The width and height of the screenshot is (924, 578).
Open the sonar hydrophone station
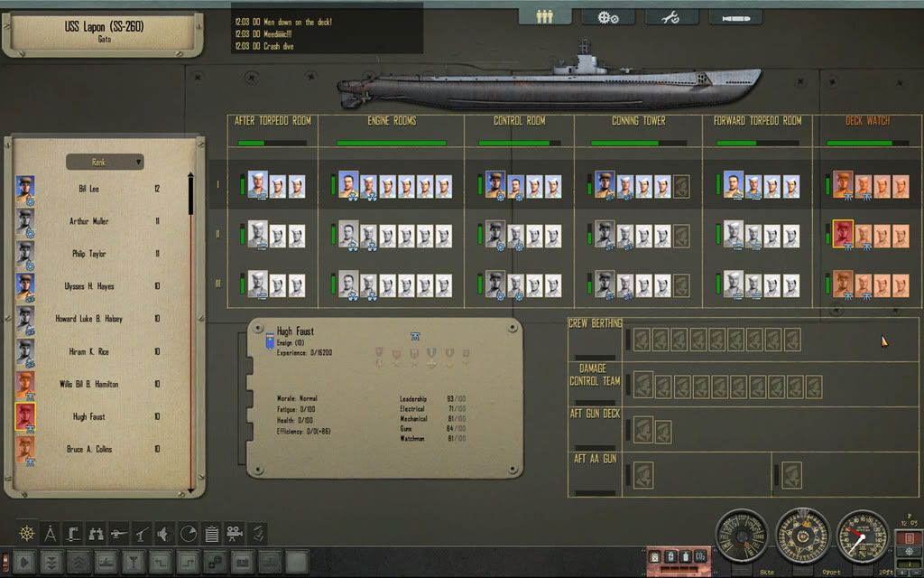165,534
